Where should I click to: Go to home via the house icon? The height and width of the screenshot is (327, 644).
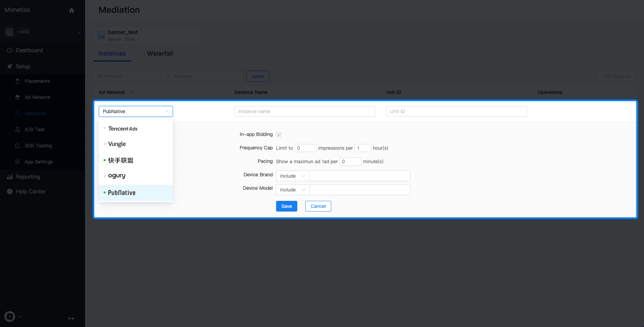(x=72, y=10)
